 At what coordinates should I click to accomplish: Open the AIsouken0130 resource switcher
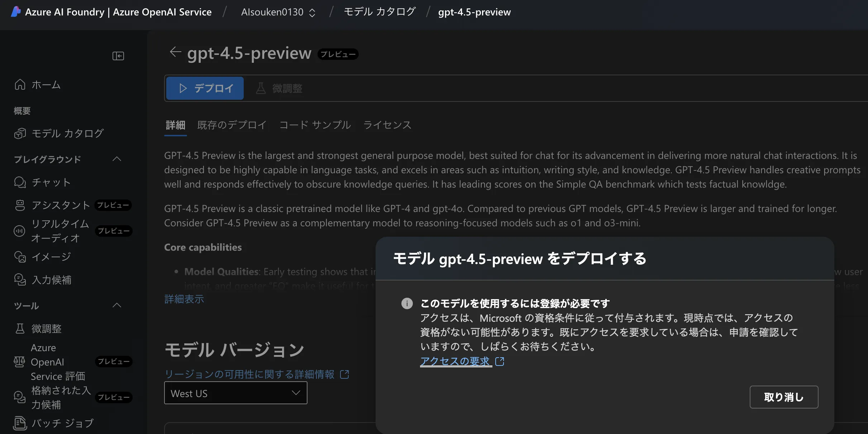(x=278, y=12)
